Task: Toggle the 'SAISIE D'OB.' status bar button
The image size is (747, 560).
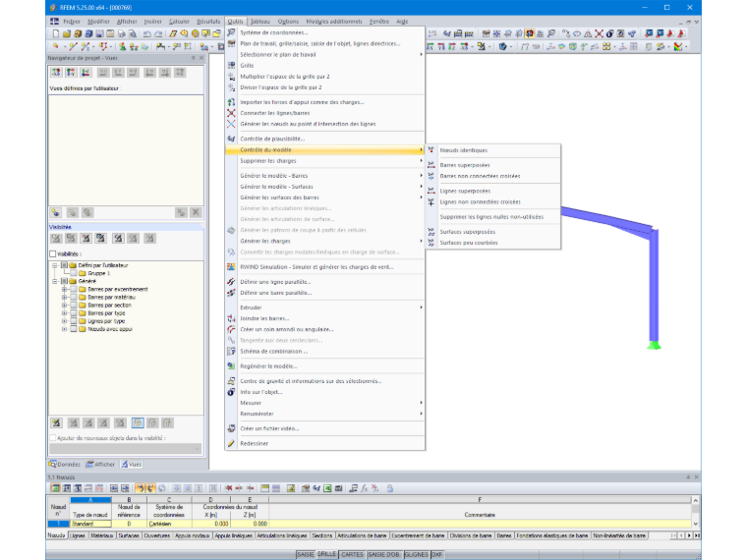Action: click(x=384, y=555)
